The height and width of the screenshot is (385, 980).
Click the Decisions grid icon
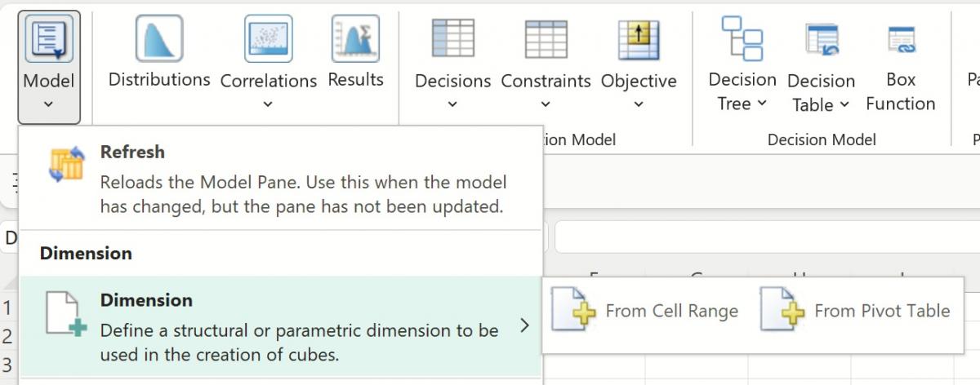(x=452, y=39)
